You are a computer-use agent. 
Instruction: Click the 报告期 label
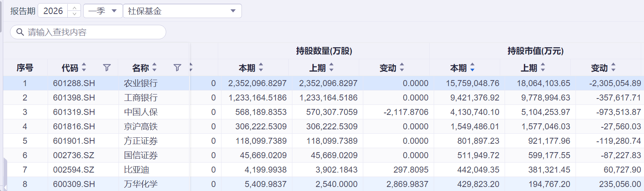coord(22,11)
